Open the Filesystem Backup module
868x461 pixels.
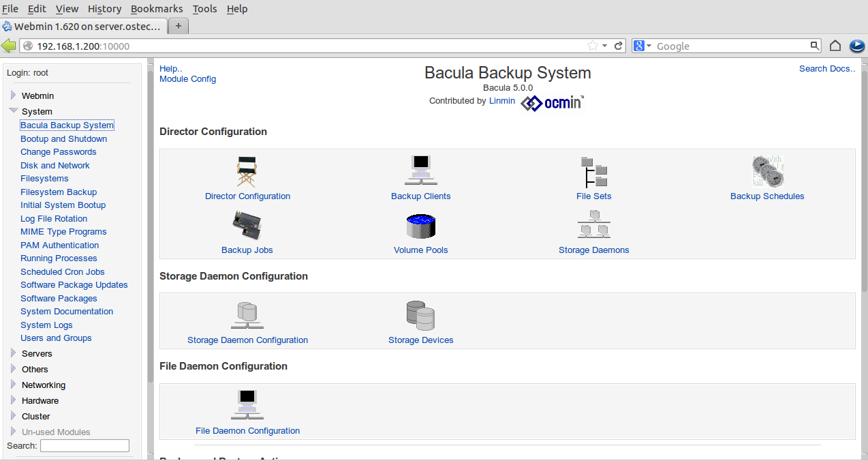point(59,192)
